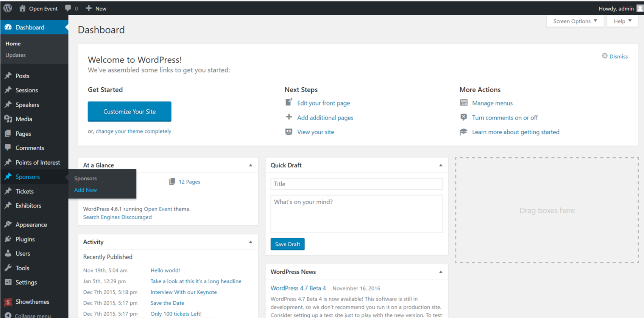This screenshot has height=318, width=644.
Task: Open the Updates submenu item
Action: pyautogui.click(x=16, y=55)
